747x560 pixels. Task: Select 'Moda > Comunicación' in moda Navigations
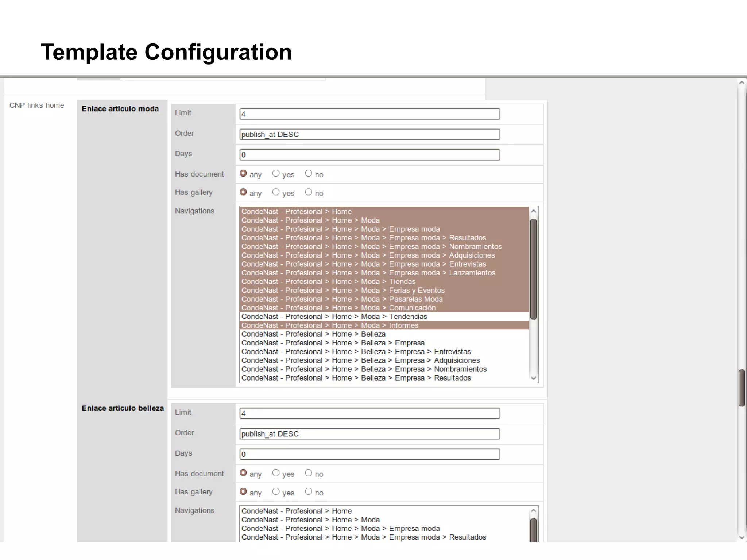(384, 308)
